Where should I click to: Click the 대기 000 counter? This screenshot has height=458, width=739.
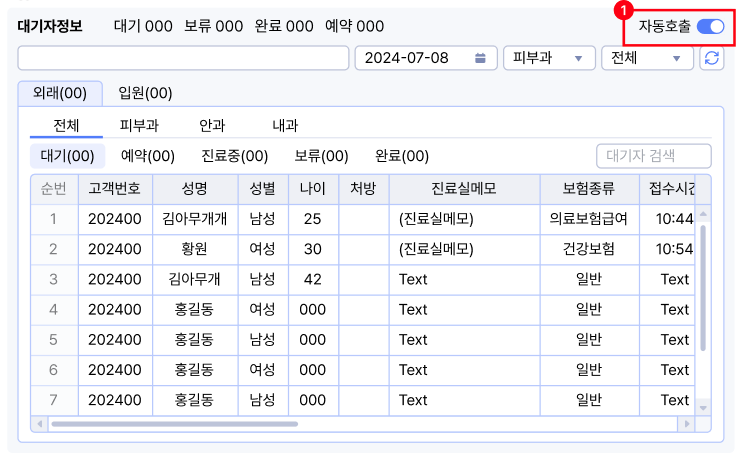click(x=143, y=26)
